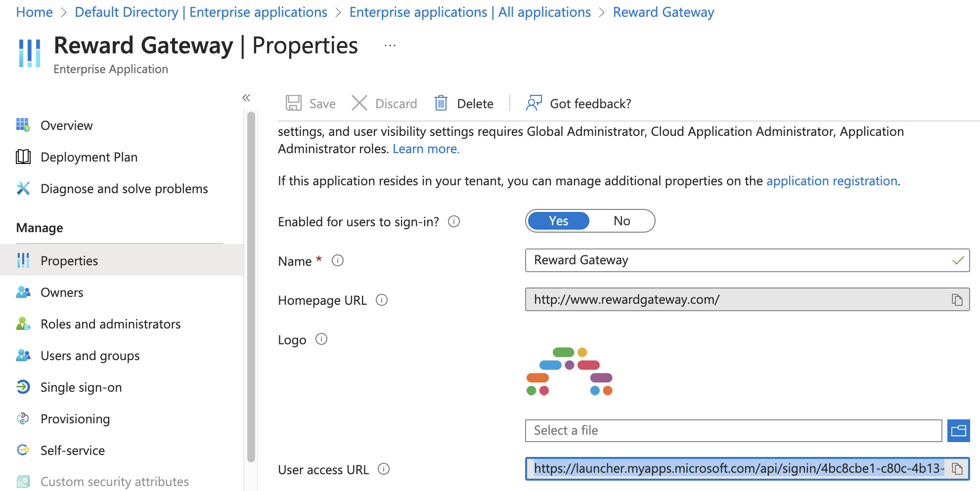Click the Roles and administrators icon
Screen dimensions: 980x491
click(x=23, y=324)
